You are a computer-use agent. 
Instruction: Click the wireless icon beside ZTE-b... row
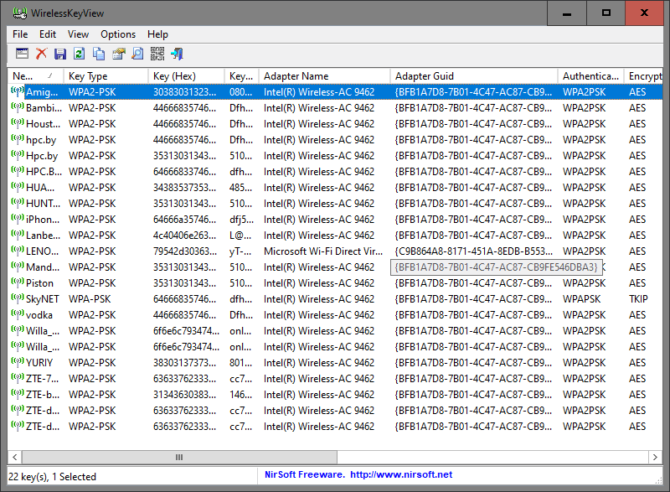click(x=18, y=394)
